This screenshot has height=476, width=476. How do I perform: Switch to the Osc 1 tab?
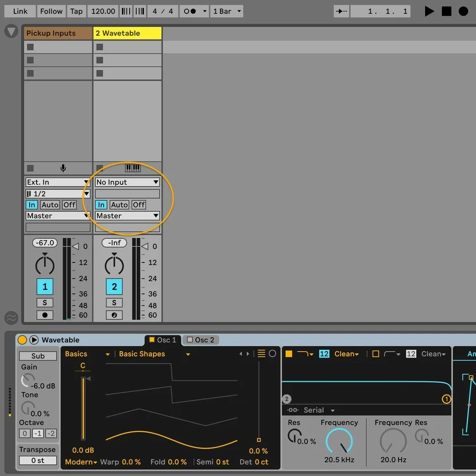(x=163, y=340)
